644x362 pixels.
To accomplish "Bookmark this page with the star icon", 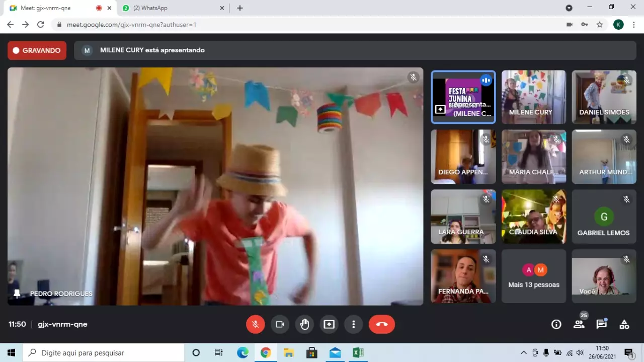I will [x=599, y=24].
